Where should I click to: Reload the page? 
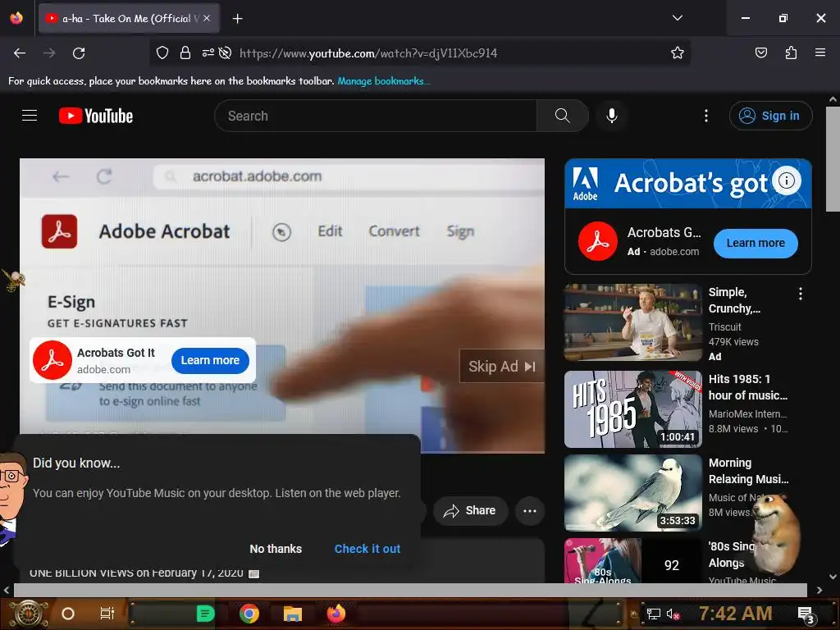pyautogui.click(x=79, y=53)
